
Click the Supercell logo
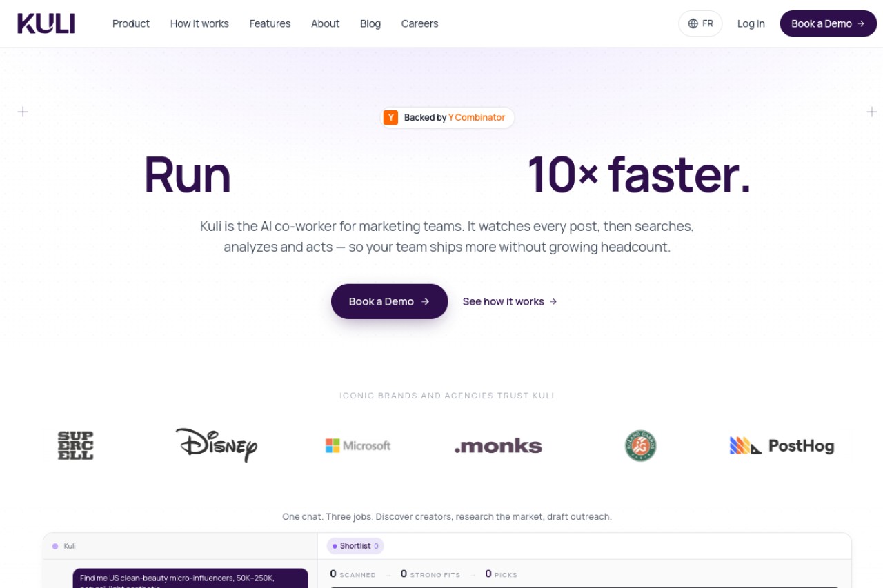pos(75,446)
